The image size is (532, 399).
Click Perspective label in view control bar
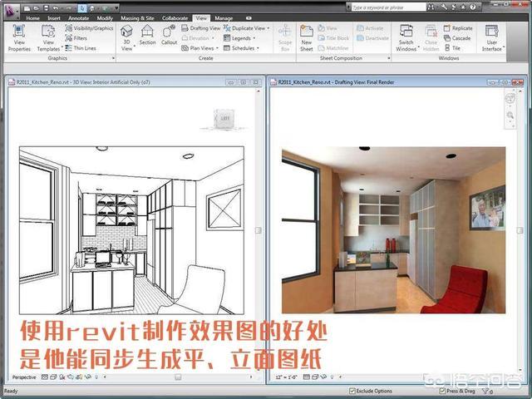pos(24,377)
